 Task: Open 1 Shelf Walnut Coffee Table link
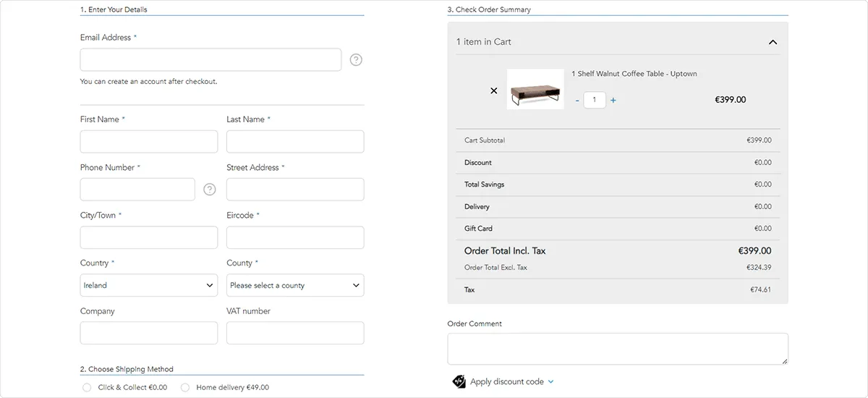point(634,74)
